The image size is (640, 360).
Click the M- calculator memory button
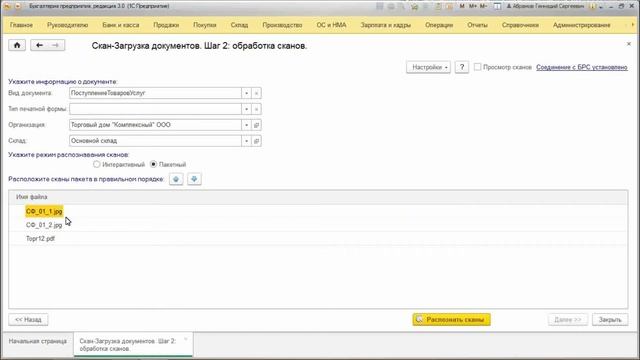tap(483, 6)
